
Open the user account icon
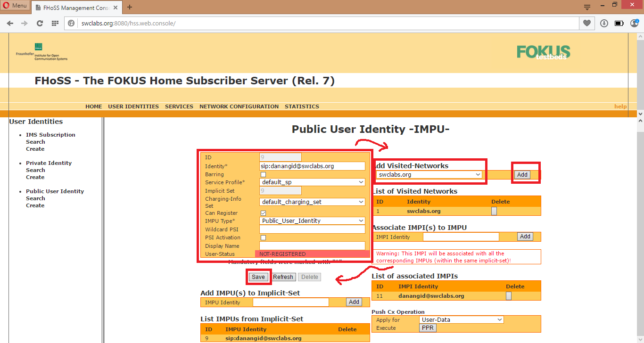634,23
